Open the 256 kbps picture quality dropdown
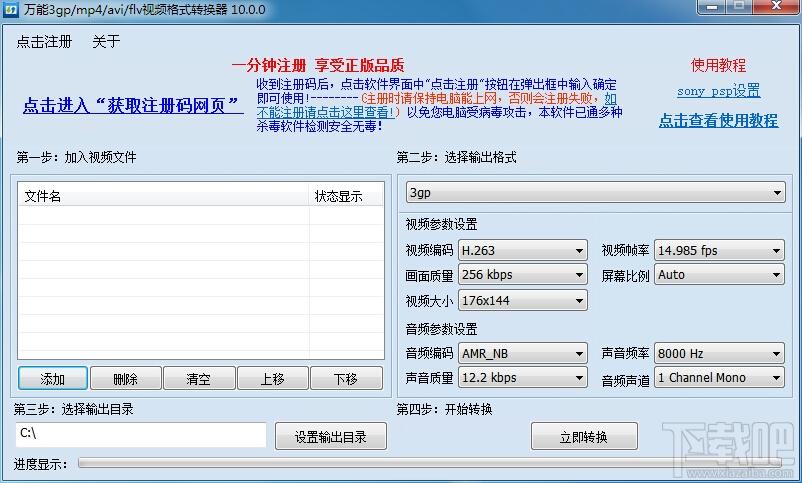802x483 pixels. click(522, 275)
